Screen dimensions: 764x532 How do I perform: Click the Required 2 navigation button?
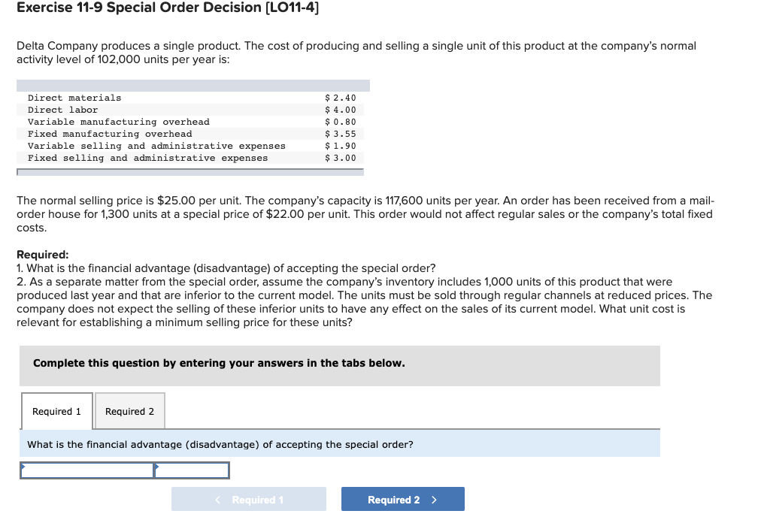pyautogui.click(x=402, y=498)
